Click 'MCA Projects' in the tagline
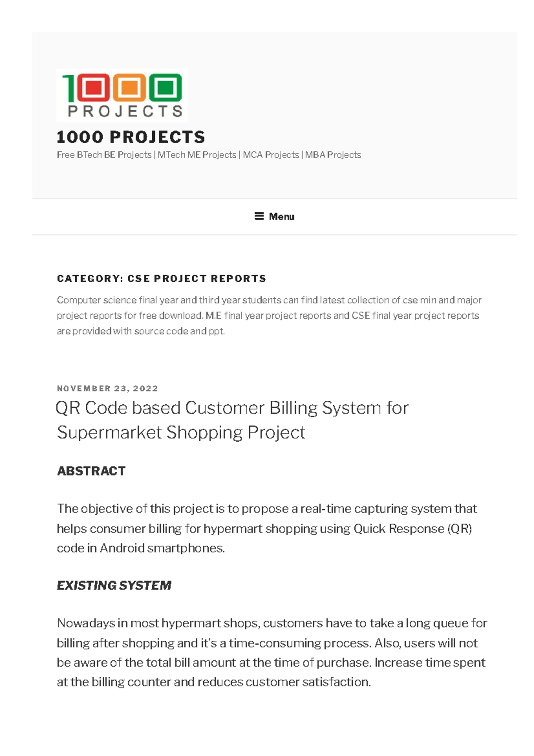The width and height of the screenshot is (534, 756). click(x=271, y=155)
